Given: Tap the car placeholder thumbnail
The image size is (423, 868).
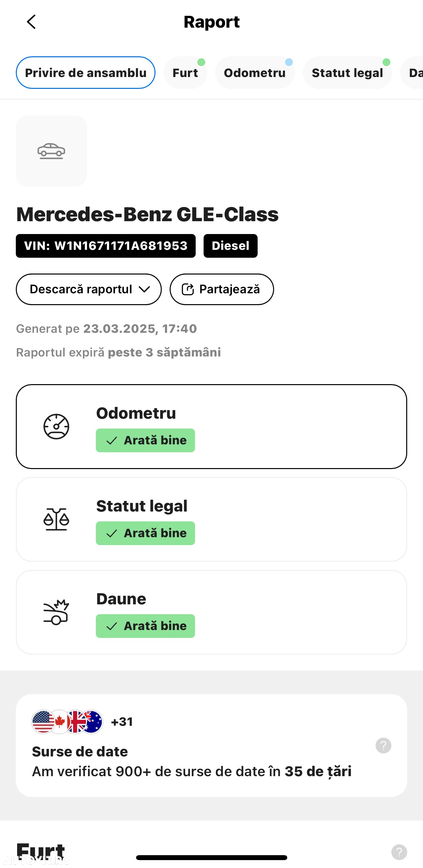Looking at the screenshot, I should [51, 151].
